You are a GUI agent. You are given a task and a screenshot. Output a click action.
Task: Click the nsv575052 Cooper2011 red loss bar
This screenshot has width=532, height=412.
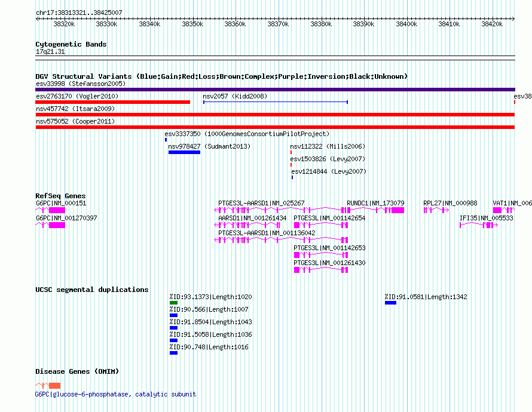[x=275, y=127]
